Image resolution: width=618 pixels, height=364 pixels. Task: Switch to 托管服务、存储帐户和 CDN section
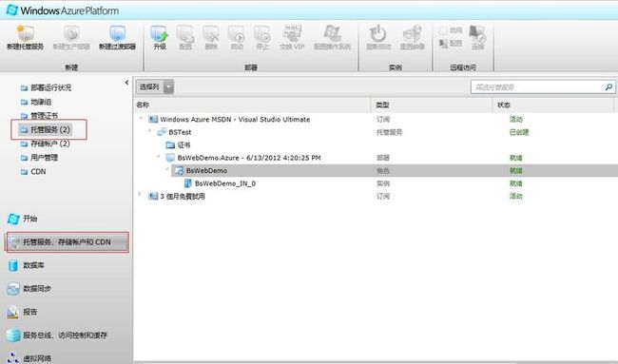[67, 242]
